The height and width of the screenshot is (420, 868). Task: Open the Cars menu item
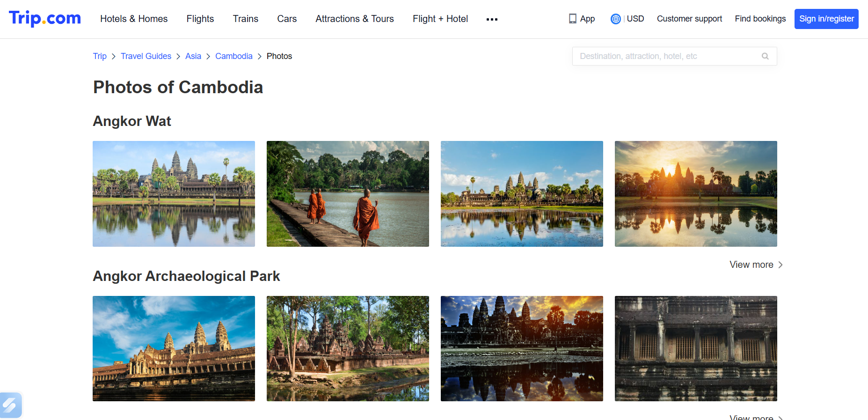pos(287,19)
